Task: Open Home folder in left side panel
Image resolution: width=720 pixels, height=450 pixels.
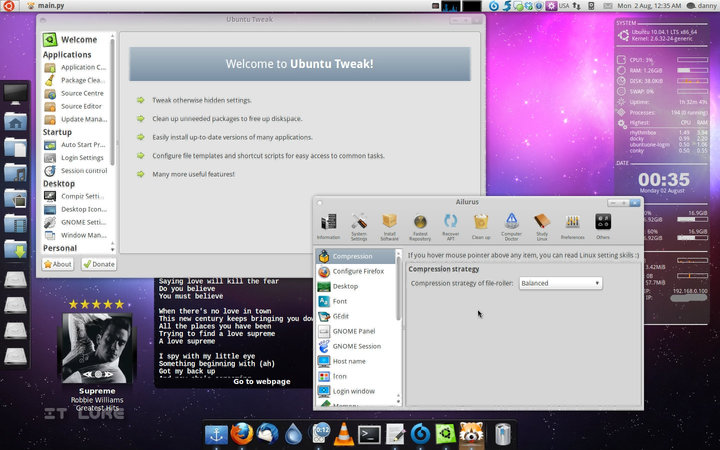Action: point(15,121)
